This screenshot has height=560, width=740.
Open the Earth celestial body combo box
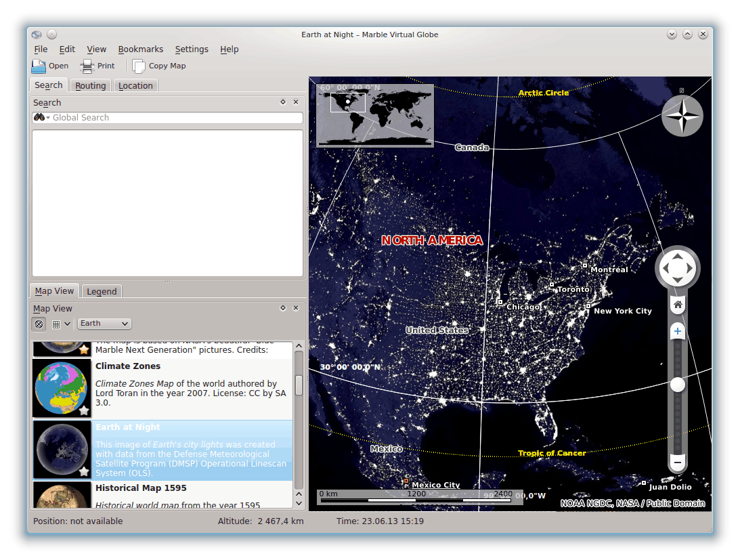104,324
